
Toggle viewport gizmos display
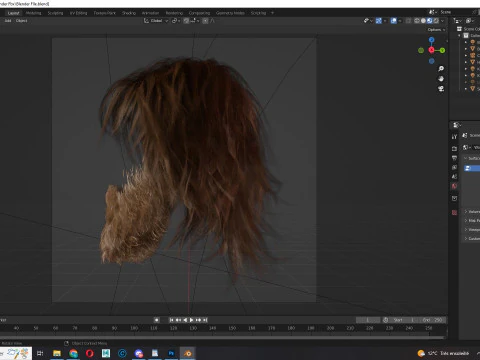coord(379,21)
